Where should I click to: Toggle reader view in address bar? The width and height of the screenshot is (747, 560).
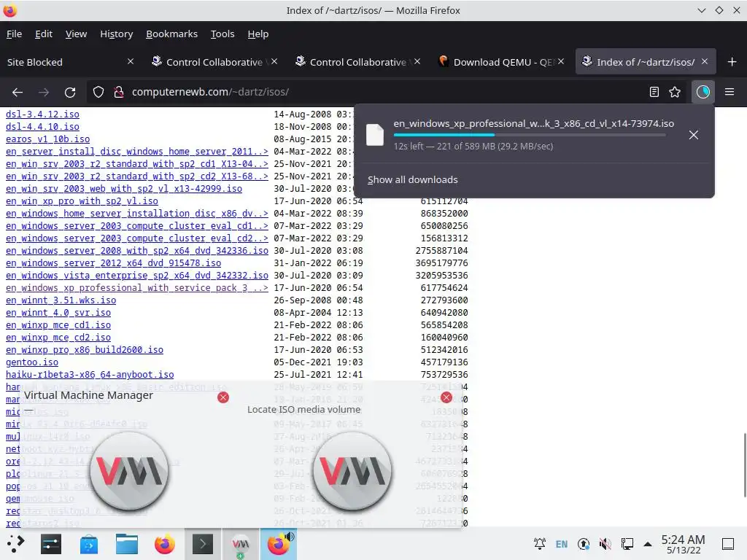pyautogui.click(x=654, y=92)
